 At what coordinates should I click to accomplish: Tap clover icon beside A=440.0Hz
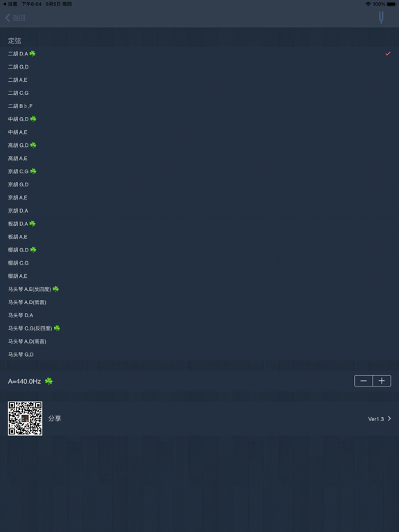tap(49, 381)
